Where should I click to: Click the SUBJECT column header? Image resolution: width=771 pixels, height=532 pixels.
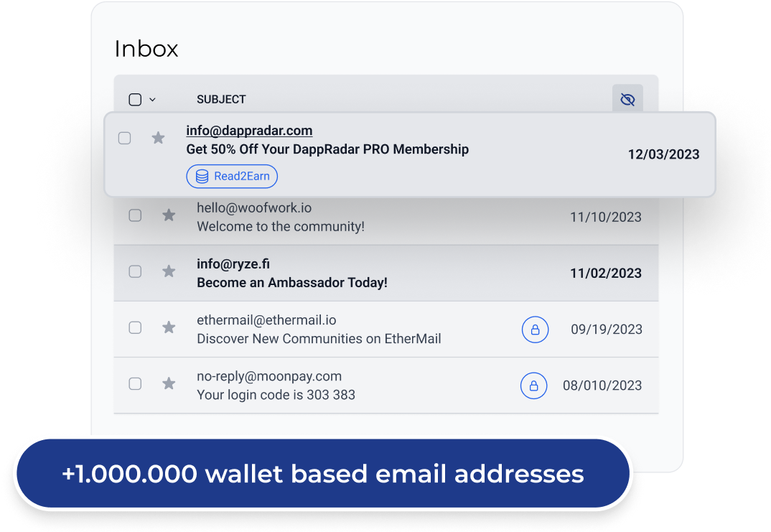coord(221,99)
